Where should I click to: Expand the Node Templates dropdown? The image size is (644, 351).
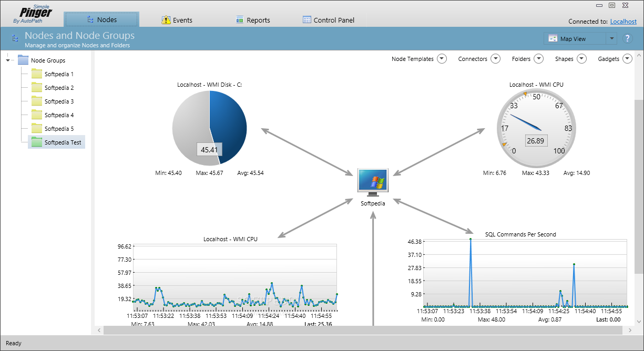pos(442,59)
